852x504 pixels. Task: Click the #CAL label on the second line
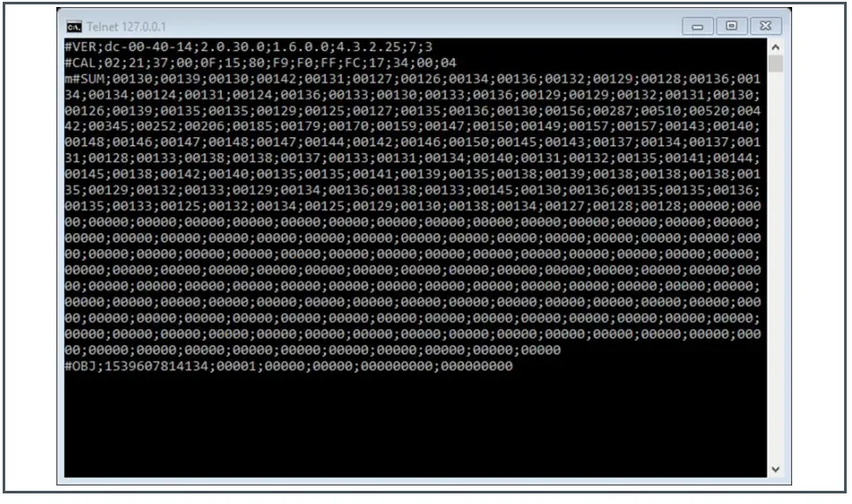[80, 63]
